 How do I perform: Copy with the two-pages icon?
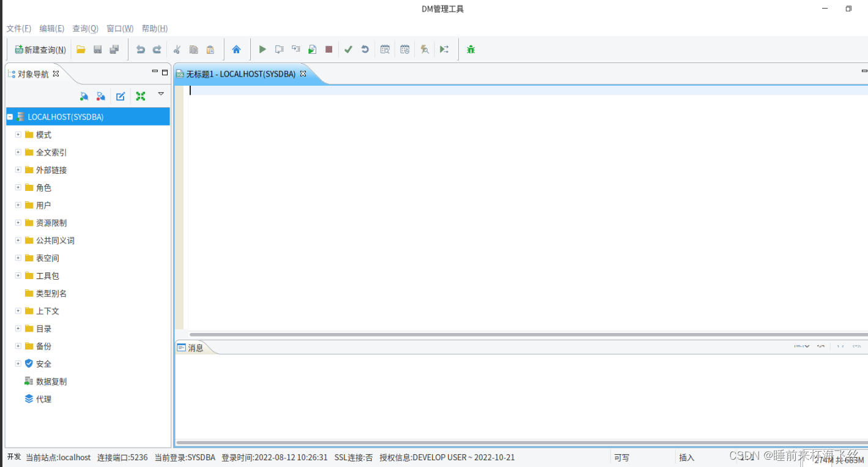(194, 50)
